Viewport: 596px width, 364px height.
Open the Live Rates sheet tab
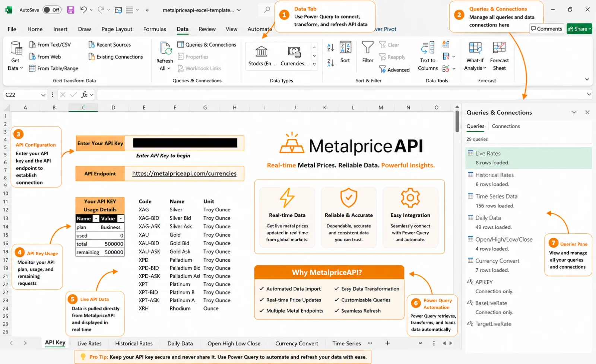click(89, 344)
